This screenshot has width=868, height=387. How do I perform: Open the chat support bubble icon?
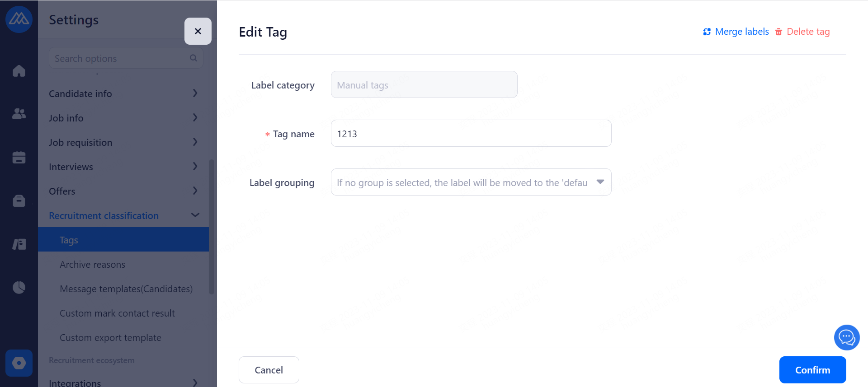tap(846, 337)
